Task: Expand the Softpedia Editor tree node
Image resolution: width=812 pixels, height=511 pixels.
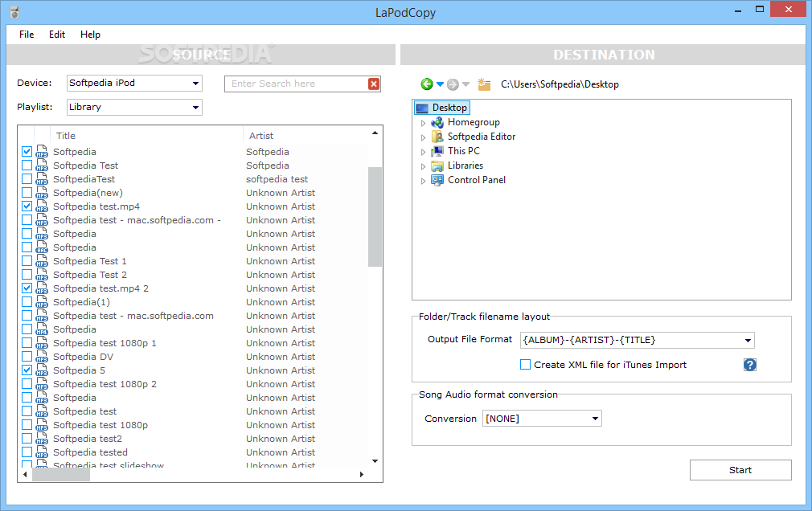Action: click(x=423, y=137)
